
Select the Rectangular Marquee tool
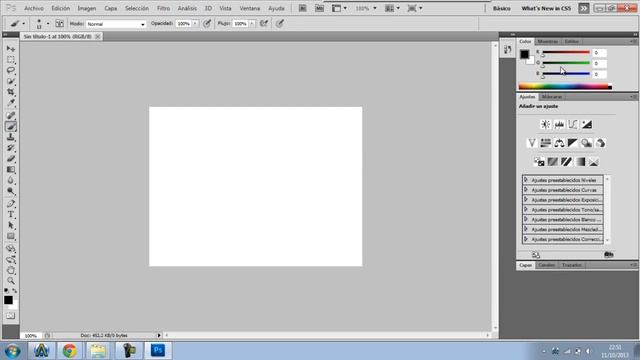(x=11, y=60)
